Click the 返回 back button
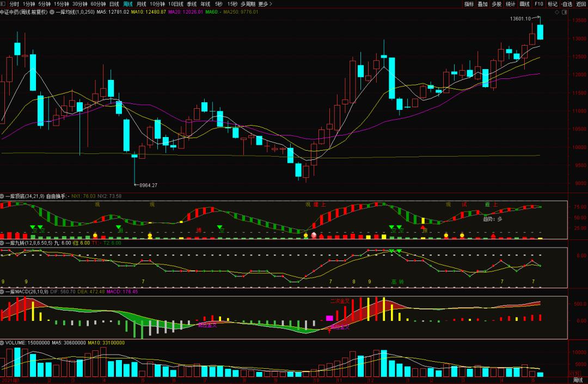Screen dimensions: 588x384 (581, 4)
